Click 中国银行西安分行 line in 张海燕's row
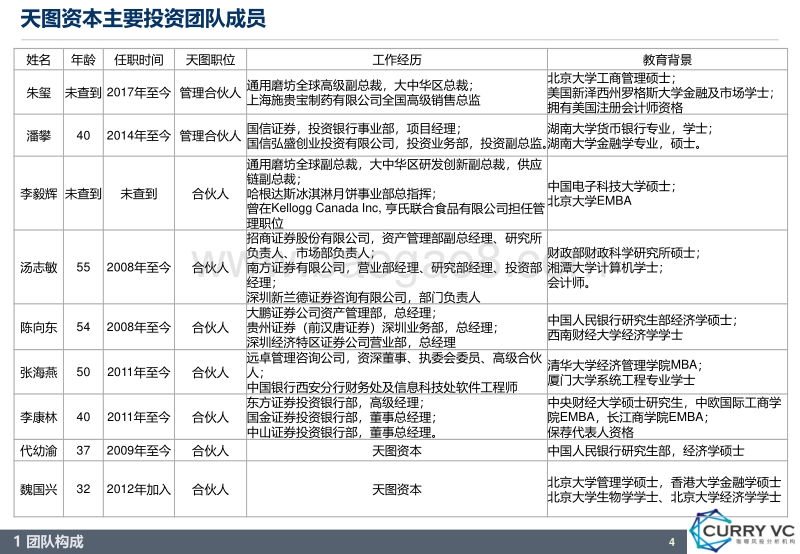The height and width of the screenshot is (554, 800). tap(382, 387)
